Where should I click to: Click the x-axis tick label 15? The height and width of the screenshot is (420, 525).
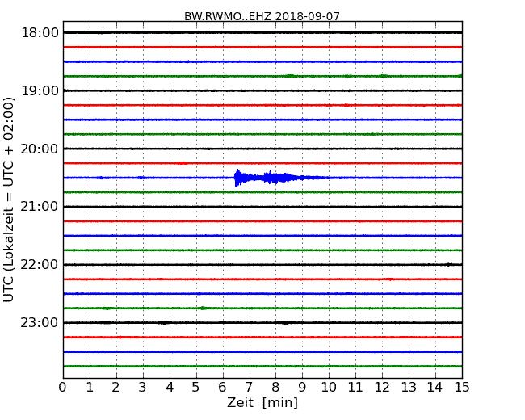pos(462,387)
